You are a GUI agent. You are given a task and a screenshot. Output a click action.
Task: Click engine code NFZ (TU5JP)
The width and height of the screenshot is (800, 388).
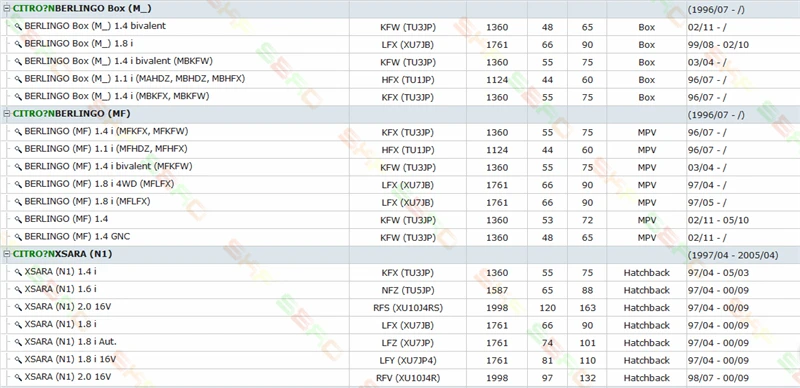[x=408, y=290]
